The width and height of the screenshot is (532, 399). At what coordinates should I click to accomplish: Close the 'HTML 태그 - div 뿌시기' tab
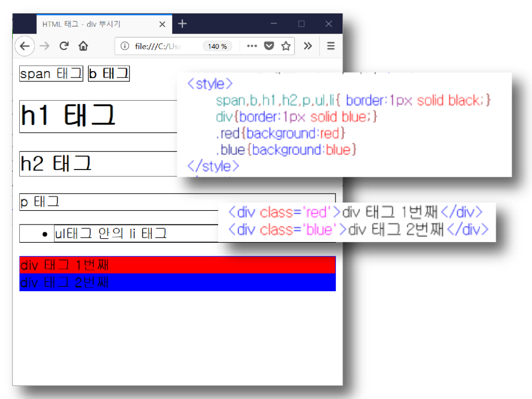pyautogui.click(x=162, y=24)
